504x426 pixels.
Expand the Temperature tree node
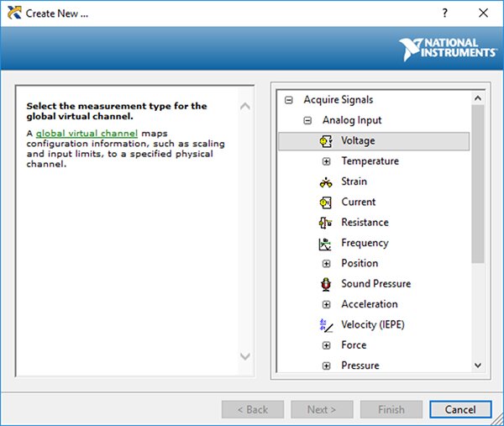click(326, 161)
